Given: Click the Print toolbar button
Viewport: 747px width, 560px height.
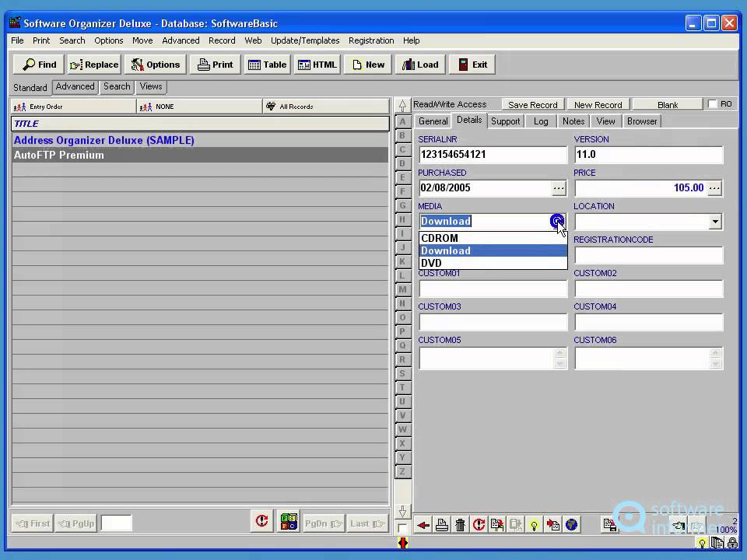Looking at the screenshot, I should (x=216, y=65).
